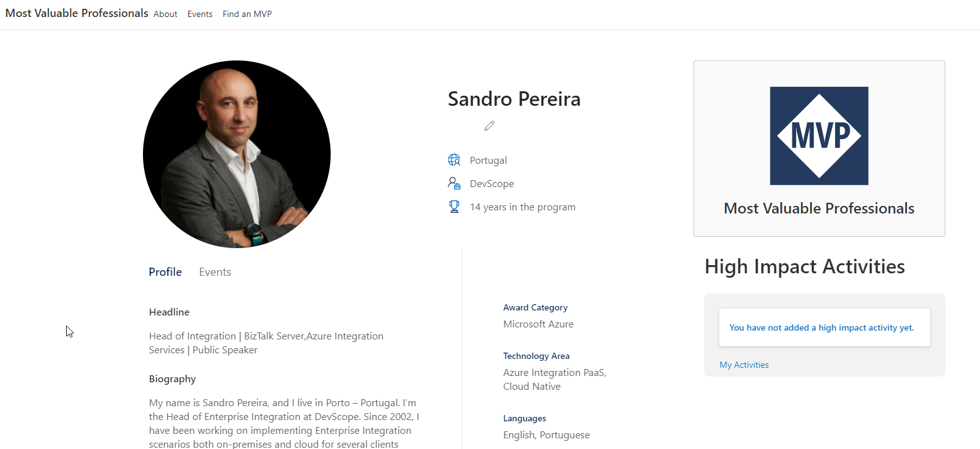Click the High Impact Activities heading

click(804, 266)
